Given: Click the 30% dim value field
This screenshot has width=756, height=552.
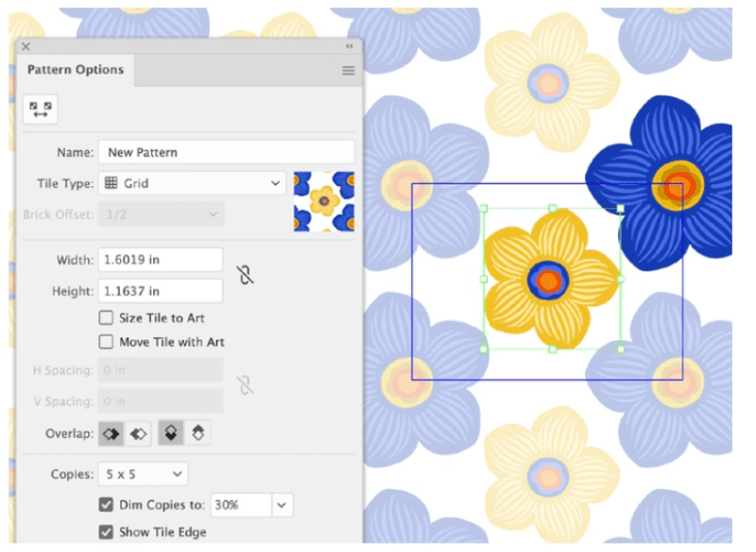Looking at the screenshot, I should (x=241, y=506).
